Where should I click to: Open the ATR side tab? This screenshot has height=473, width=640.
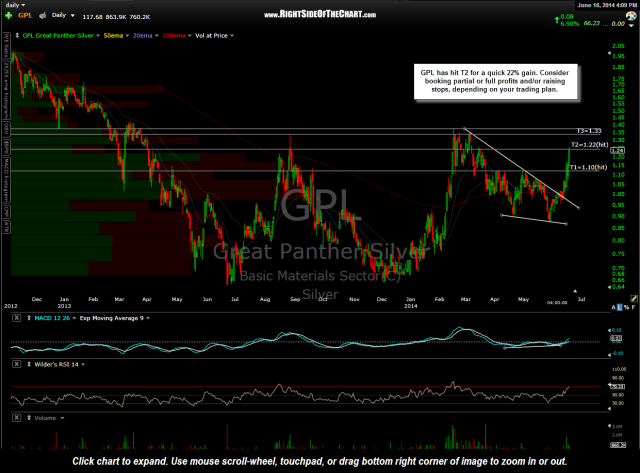coord(6,227)
